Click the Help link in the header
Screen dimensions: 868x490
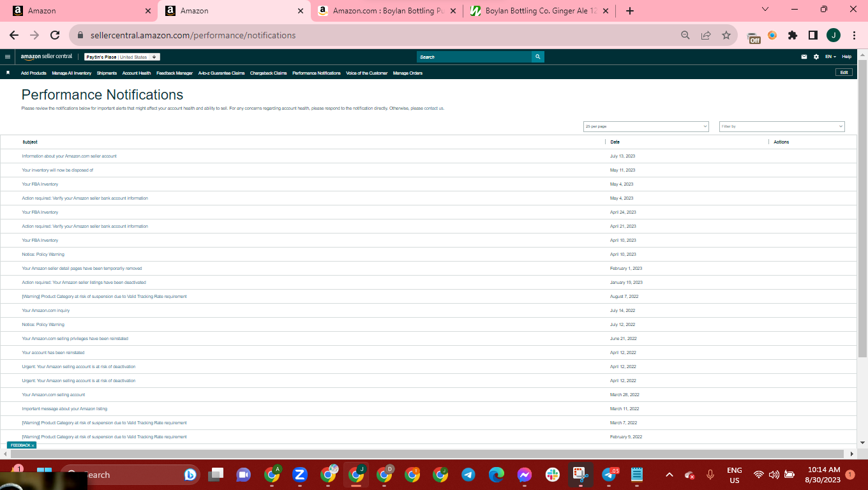[x=846, y=57]
